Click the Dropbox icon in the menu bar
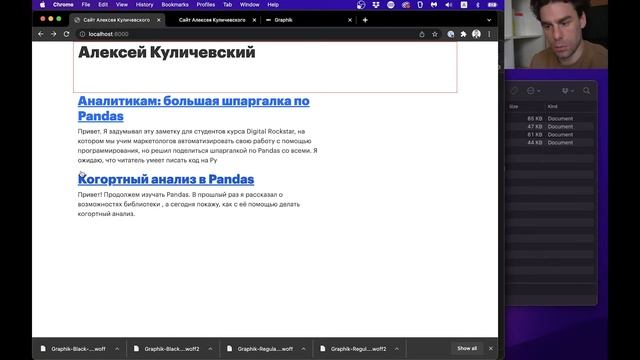 point(376,5)
